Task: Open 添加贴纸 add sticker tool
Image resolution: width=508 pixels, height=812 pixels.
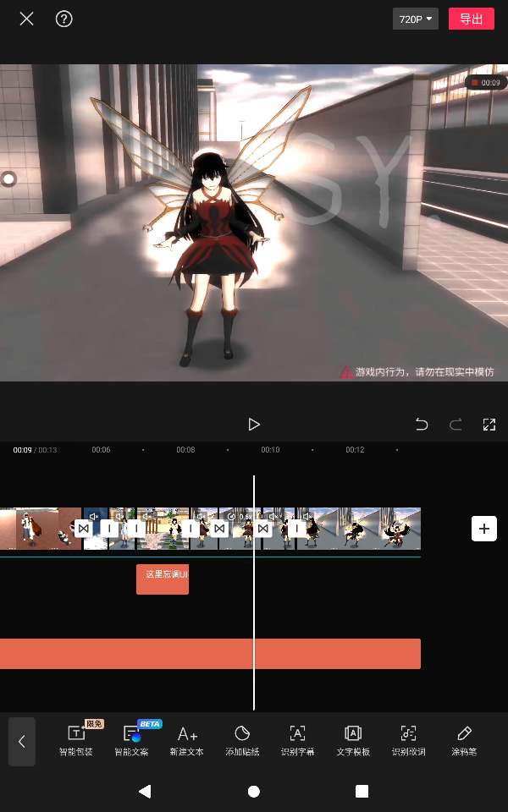Action: [242, 741]
